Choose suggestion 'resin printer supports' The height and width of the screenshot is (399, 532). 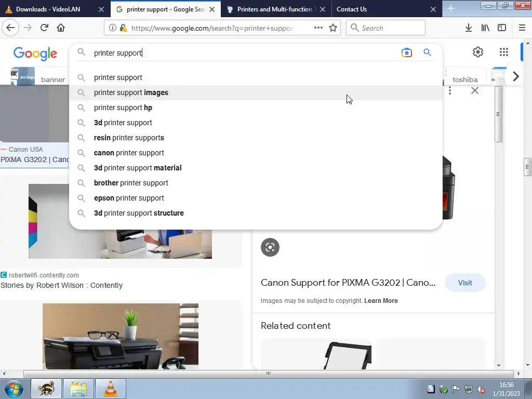(x=256, y=138)
